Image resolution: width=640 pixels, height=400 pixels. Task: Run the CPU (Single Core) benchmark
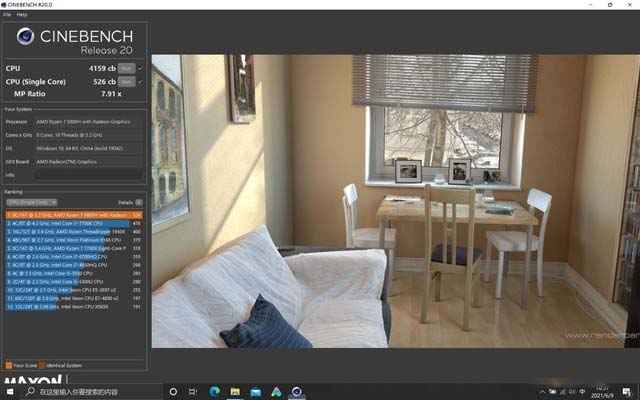(127, 82)
